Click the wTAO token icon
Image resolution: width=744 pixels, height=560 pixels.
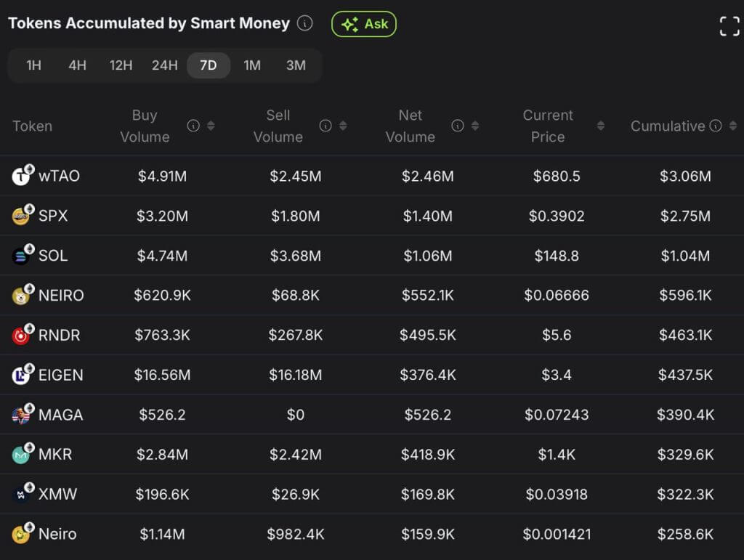[x=23, y=175]
